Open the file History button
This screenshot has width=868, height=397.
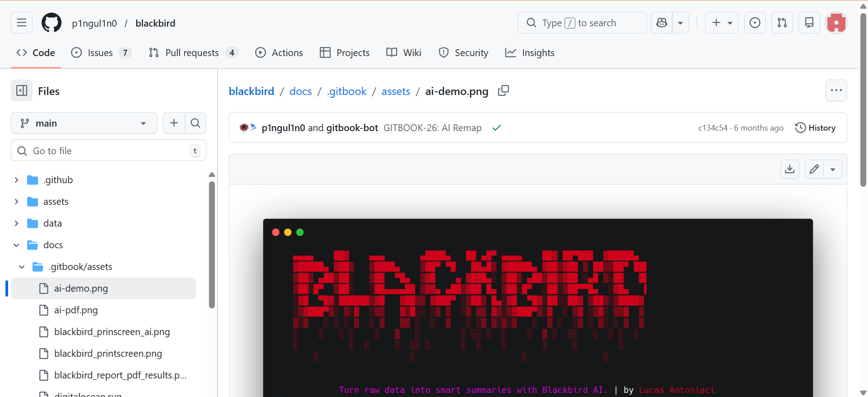pos(815,128)
